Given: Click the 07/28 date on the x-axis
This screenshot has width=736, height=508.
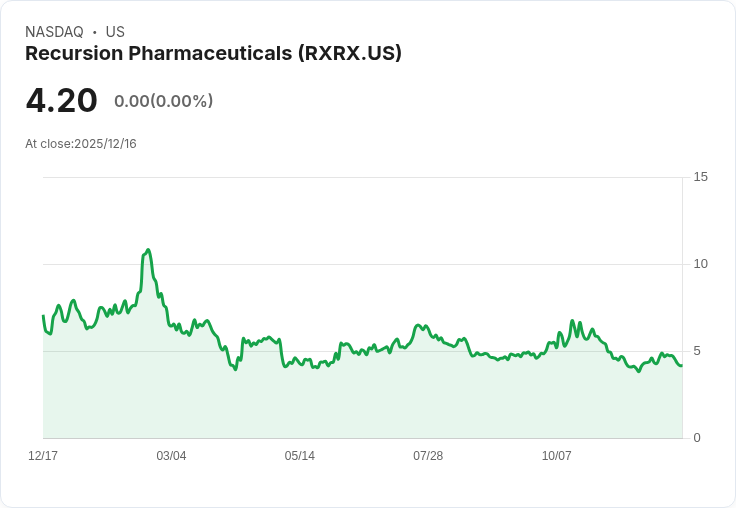Looking at the screenshot, I should [428, 456].
